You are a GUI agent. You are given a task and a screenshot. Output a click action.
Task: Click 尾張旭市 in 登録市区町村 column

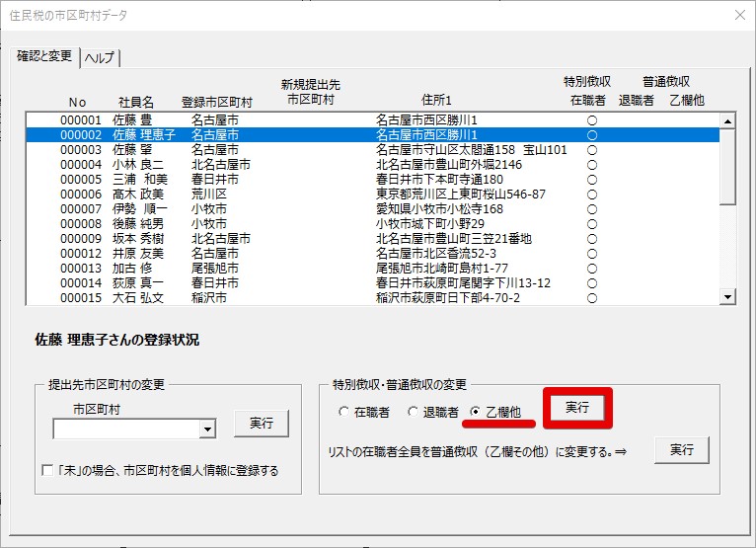pos(214,269)
